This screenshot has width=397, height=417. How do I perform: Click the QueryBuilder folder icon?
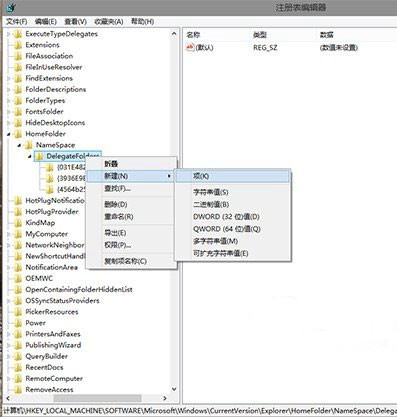point(18,356)
